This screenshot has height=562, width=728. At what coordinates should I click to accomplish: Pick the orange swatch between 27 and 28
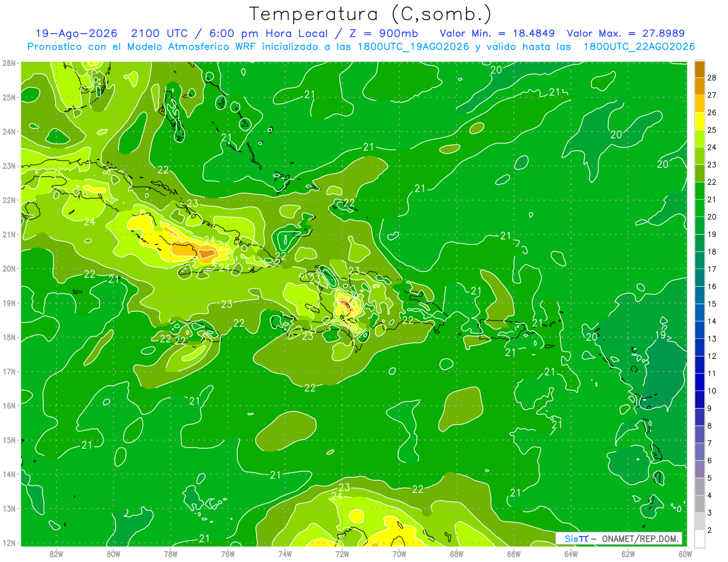pyautogui.click(x=699, y=87)
